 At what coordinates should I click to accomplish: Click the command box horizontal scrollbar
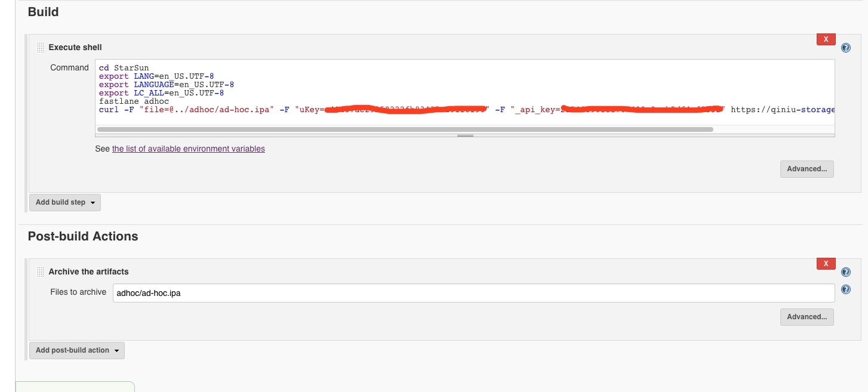point(405,129)
